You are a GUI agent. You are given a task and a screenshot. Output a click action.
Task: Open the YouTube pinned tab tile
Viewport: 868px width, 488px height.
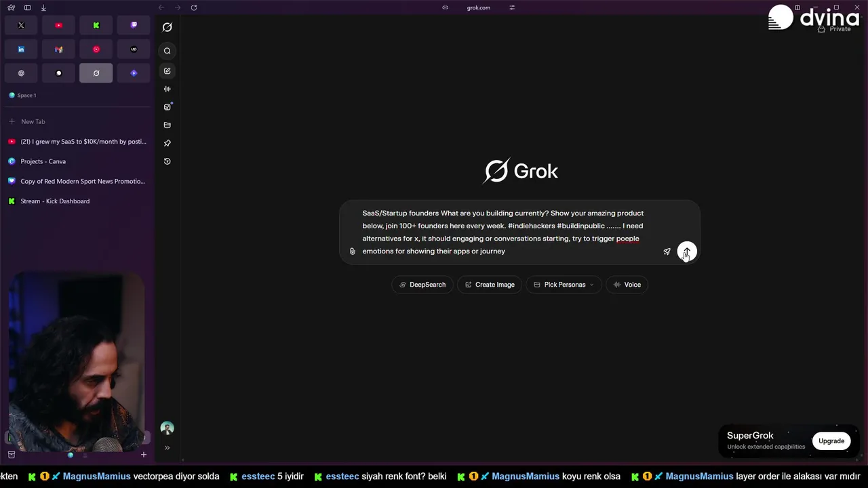pyautogui.click(x=58, y=25)
